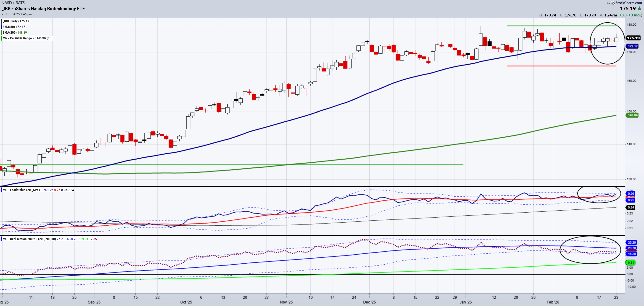Screen dimensions: 644x306
Task: Click the 0.23 label on Leadership axis
Action: (x=630, y=214)
